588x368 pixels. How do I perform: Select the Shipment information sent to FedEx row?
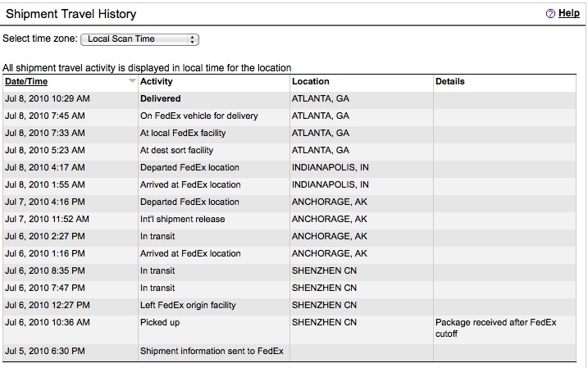[x=289, y=352]
